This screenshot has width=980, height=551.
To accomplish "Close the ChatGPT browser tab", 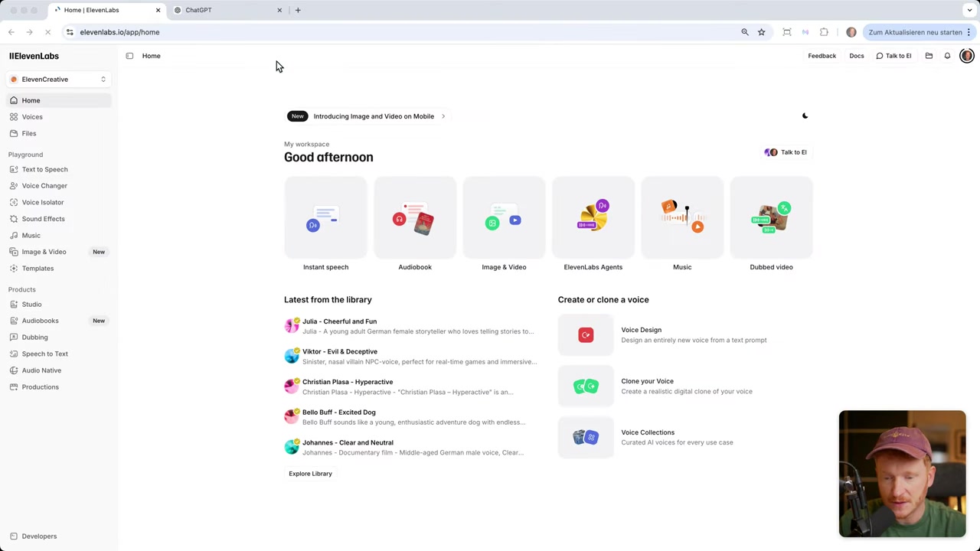I will click(x=279, y=10).
